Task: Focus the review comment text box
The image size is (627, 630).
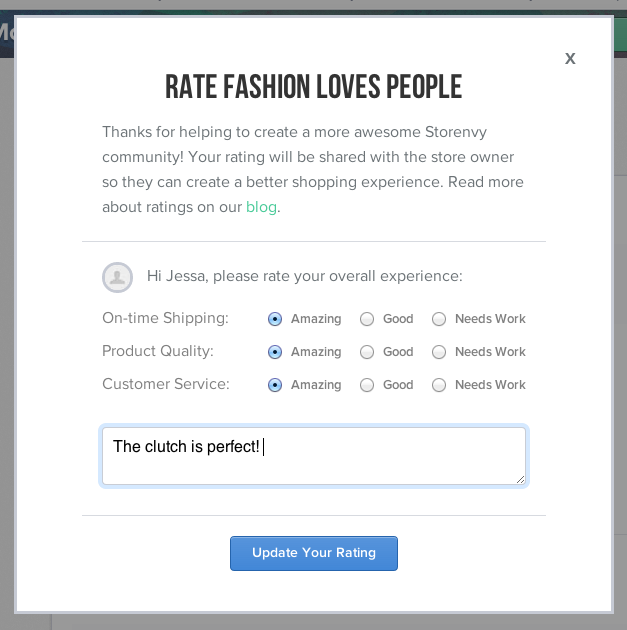Action: tap(314, 456)
